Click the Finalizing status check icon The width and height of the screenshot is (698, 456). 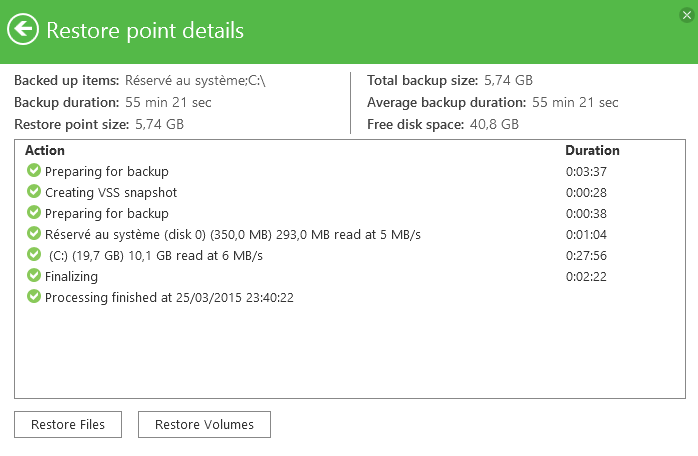pos(33,276)
